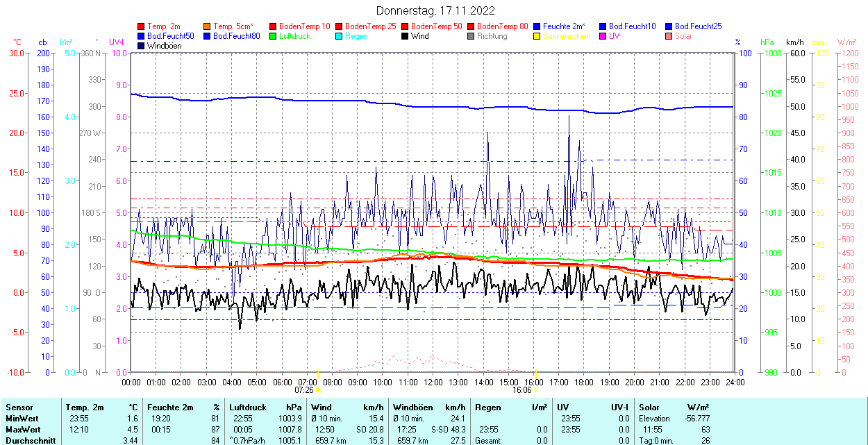Image resolution: width=868 pixels, height=445 pixels.
Task: Click the sunrise sun icon beside 07:26
Action: [318, 390]
